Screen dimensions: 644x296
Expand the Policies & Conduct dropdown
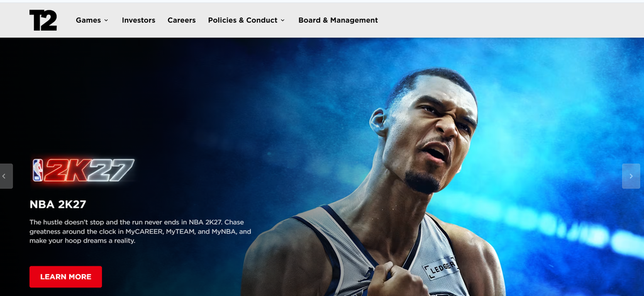(247, 20)
